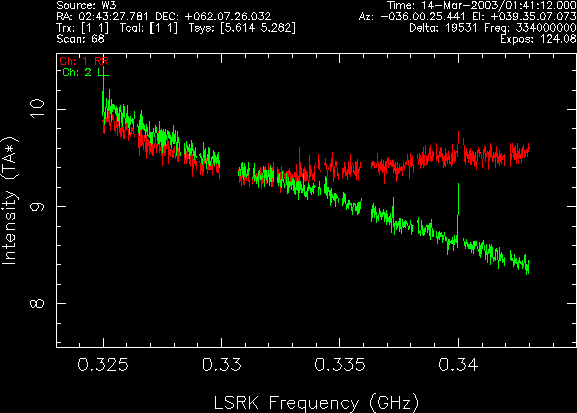Image resolution: width=577 pixels, height=413 pixels.
Task: Click the DEC value +062.07.26.032
Action: click(227, 17)
